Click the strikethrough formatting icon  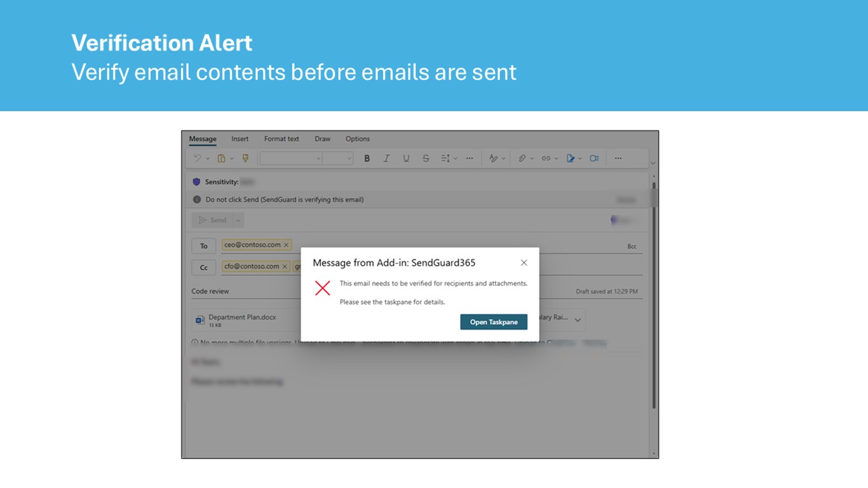[x=426, y=158]
